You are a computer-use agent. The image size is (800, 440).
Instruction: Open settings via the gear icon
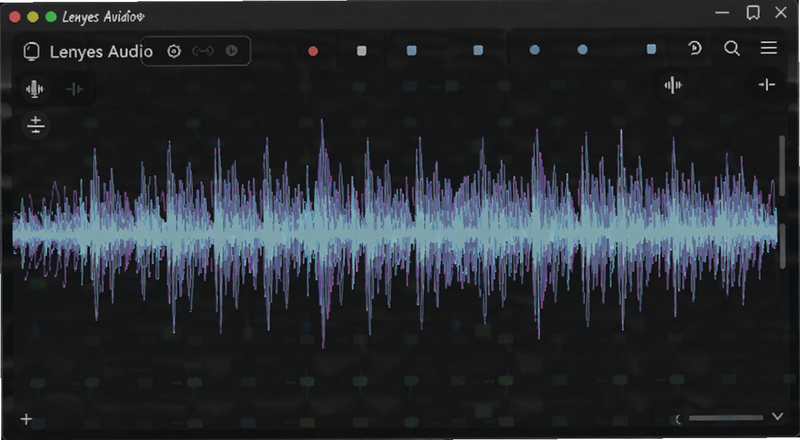click(174, 51)
